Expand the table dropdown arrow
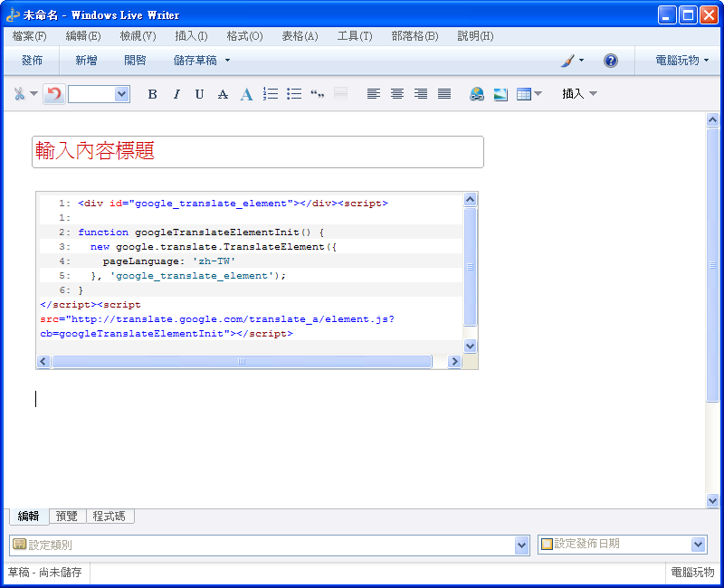This screenshot has width=724, height=588. click(x=538, y=94)
